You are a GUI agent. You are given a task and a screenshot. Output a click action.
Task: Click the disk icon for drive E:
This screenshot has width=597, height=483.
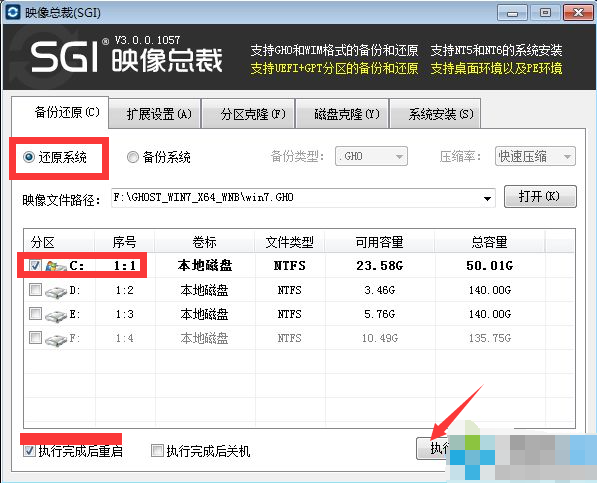coord(56,316)
